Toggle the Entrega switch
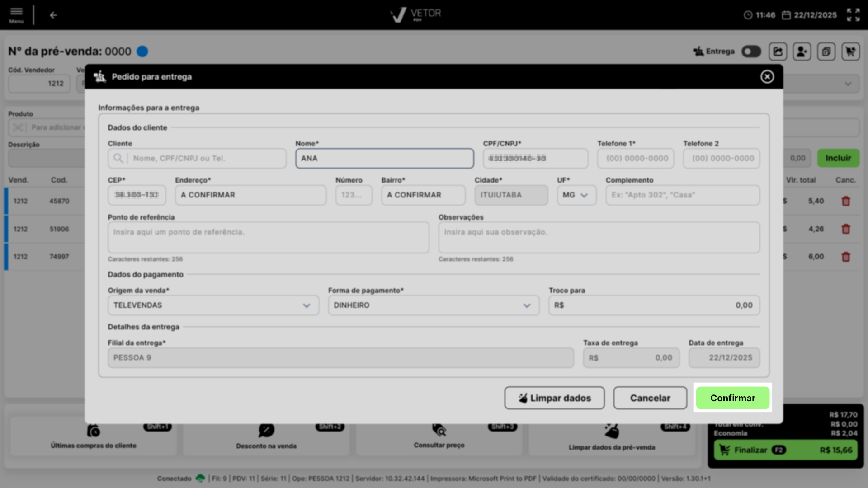Viewport: 868px width, 488px height. 751,52
